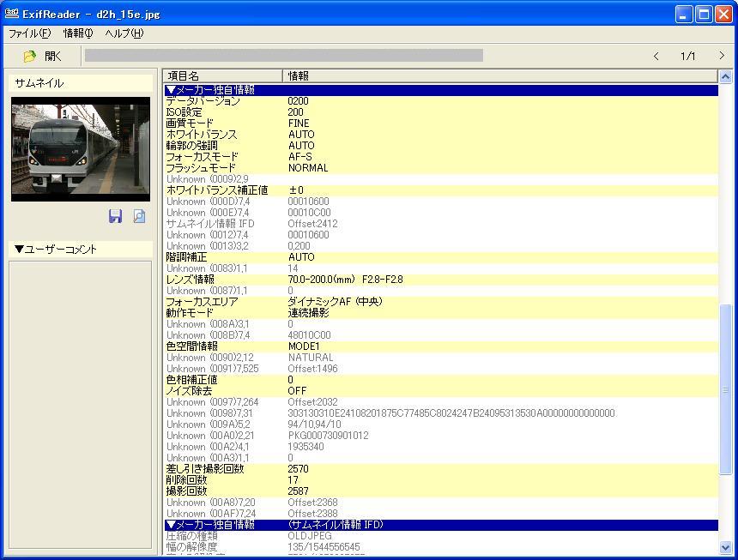Collapse メーカー独自情報 (サムネイル情報 IFD) section
This screenshot has width=738, height=560.
click(x=441, y=525)
